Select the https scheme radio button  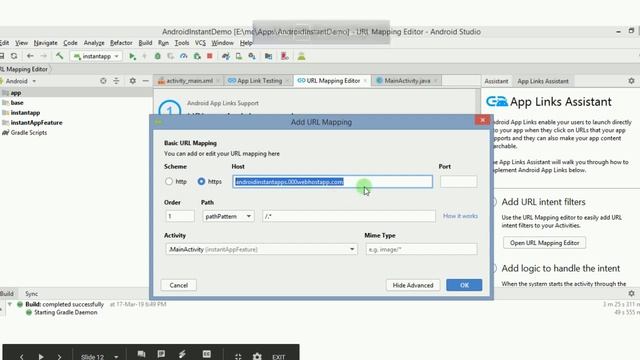(x=201, y=181)
